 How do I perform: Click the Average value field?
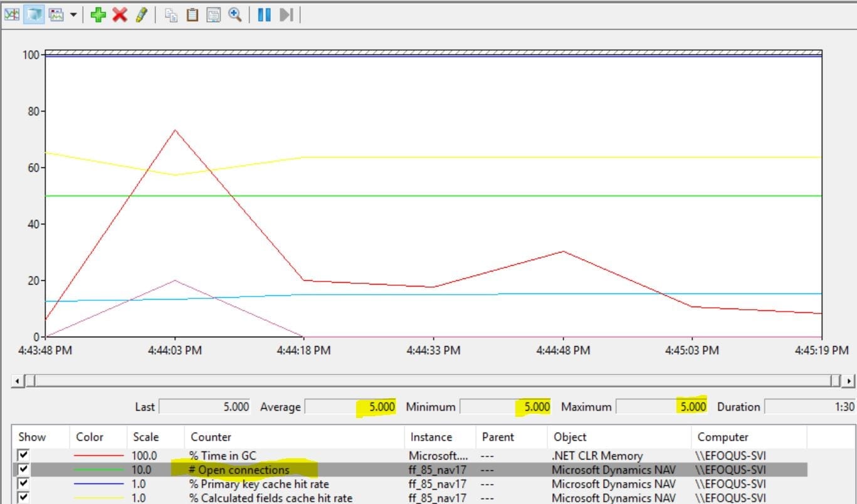tap(350, 407)
